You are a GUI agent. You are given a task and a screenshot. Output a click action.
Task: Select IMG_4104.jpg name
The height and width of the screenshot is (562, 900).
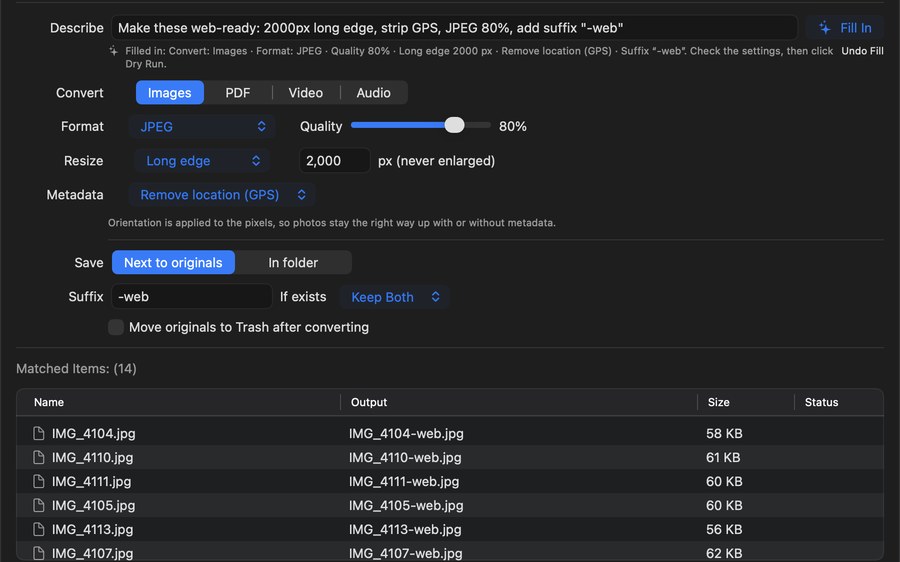[x=94, y=433]
